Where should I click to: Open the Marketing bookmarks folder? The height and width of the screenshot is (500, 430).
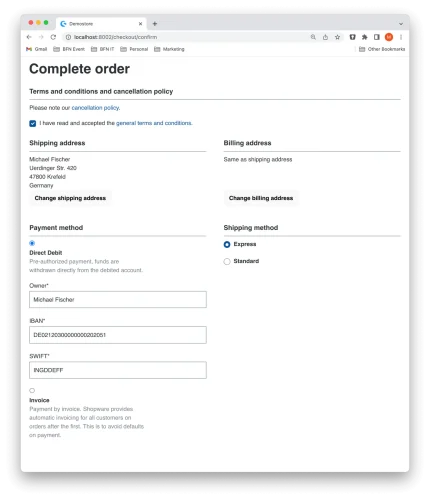169,49
